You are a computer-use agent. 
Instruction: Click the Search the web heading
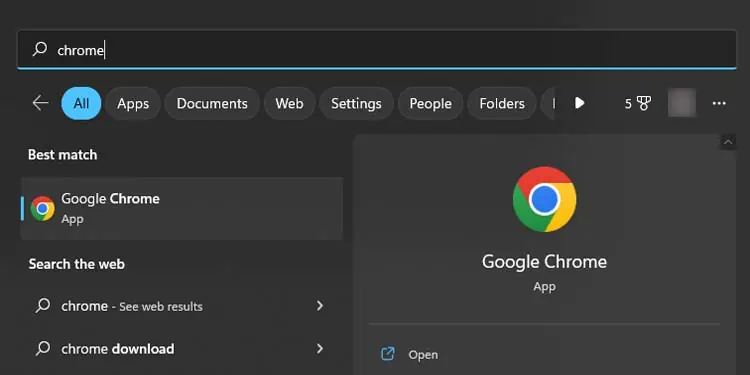77,264
